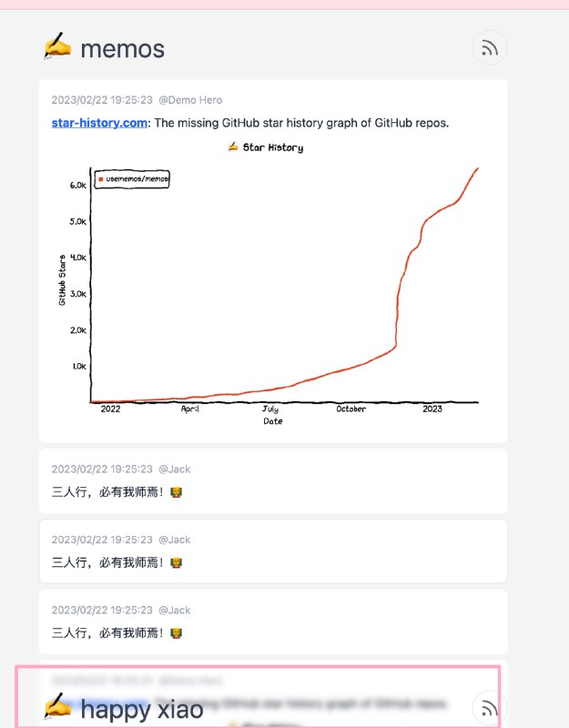Click @Jack on the third Jack memo
This screenshot has width=569, height=728.
point(175,610)
